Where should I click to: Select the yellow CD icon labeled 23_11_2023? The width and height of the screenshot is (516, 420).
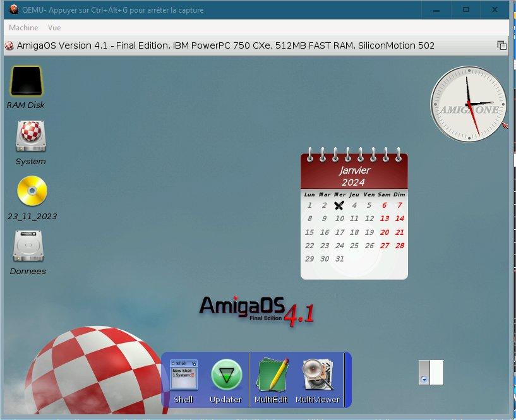click(32, 191)
